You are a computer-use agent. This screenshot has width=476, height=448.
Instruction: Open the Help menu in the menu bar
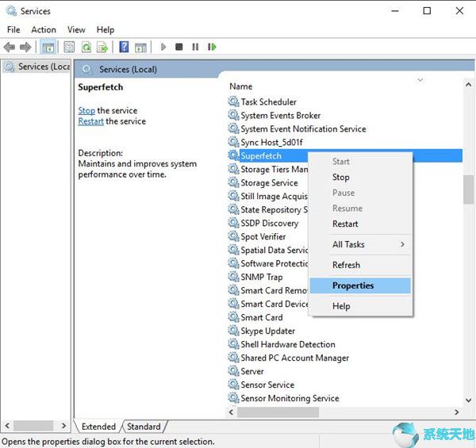click(106, 29)
